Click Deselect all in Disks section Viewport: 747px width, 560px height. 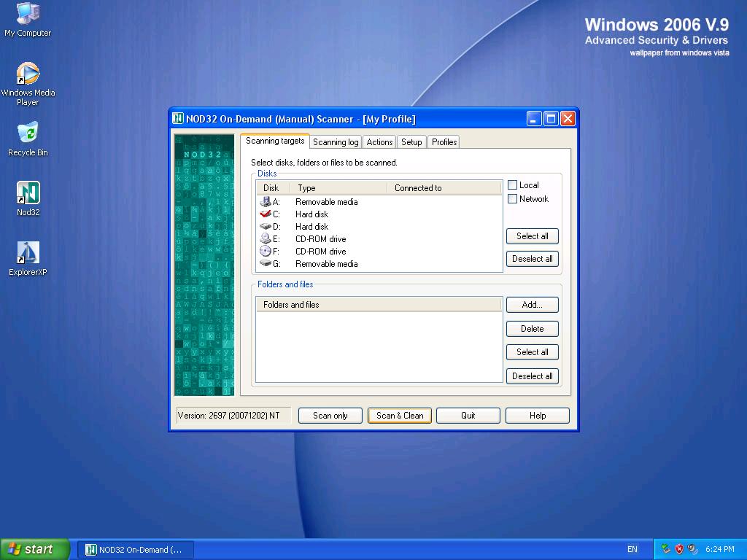pyautogui.click(x=532, y=259)
